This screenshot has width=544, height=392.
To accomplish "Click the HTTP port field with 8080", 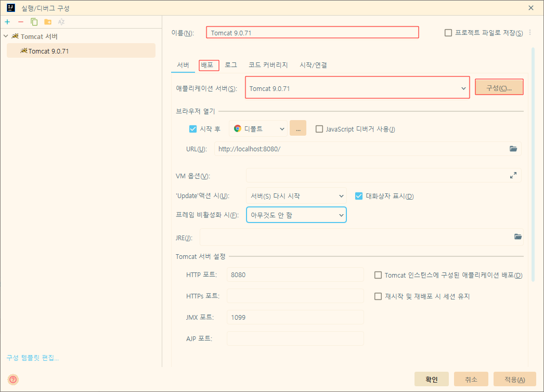I will (x=295, y=275).
